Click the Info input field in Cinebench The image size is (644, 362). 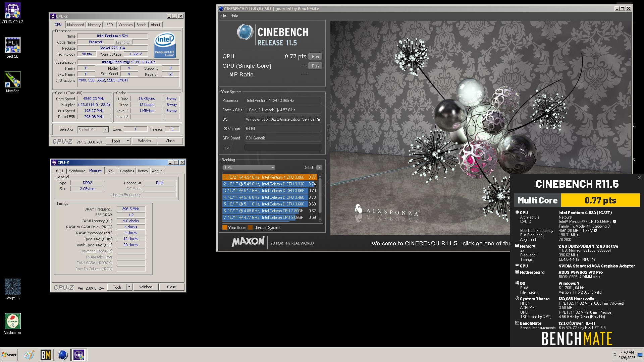point(283,147)
